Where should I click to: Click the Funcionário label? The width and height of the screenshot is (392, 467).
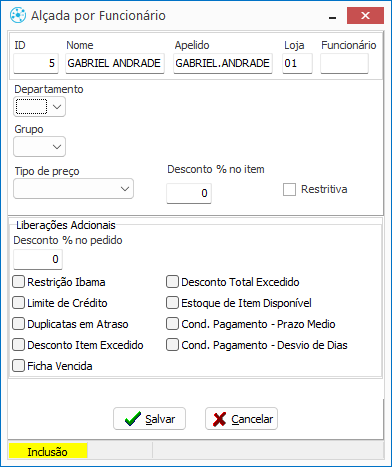349,45
